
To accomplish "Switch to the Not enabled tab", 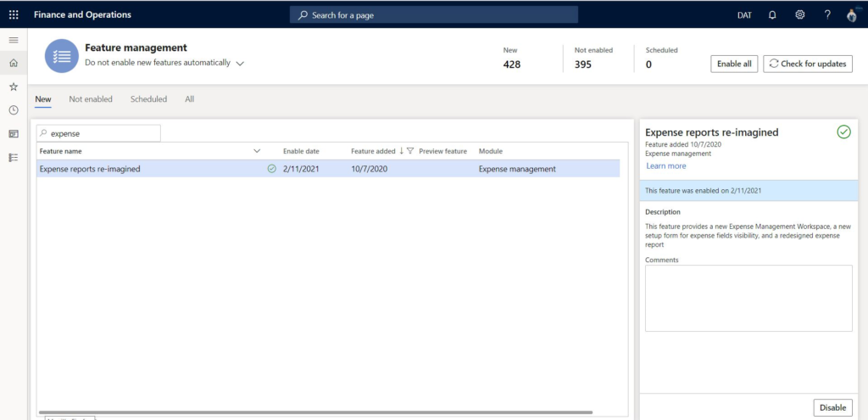I will 91,99.
